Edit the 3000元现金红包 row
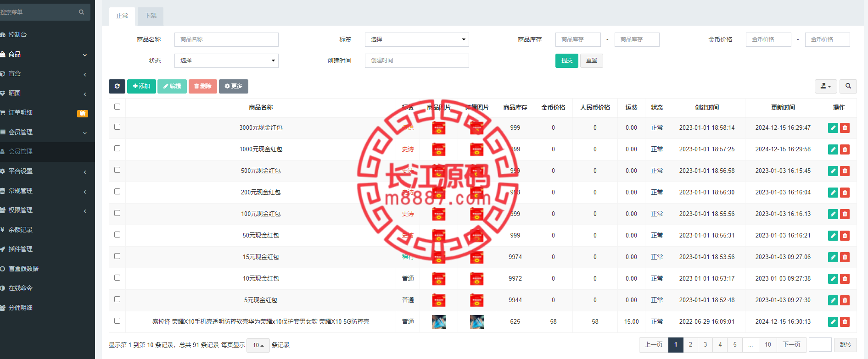868x359 pixels. tap(833, 128)
